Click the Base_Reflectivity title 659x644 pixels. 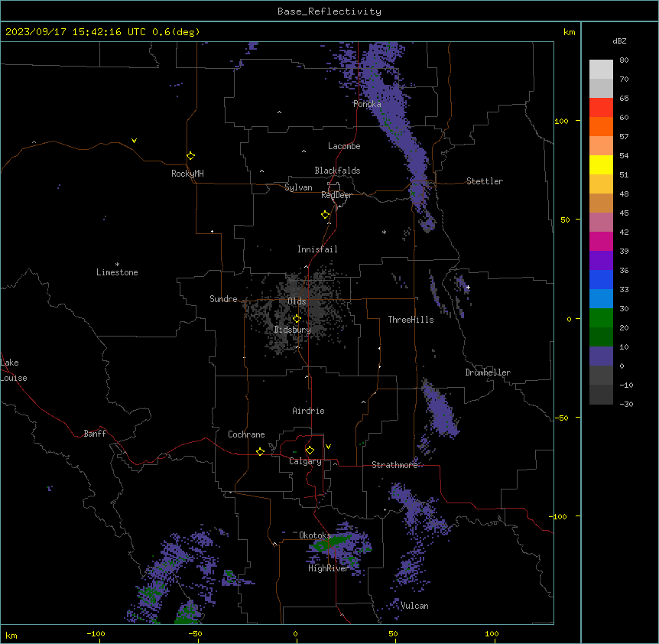click(x=329, y=11)
